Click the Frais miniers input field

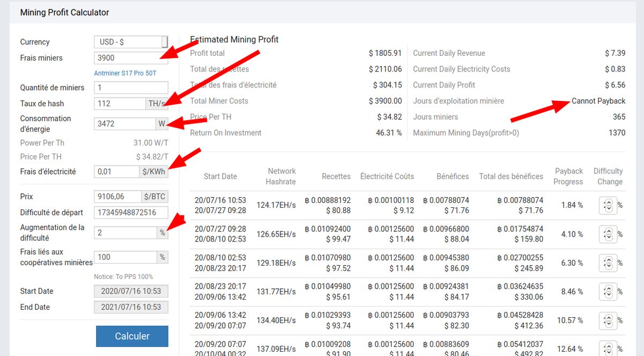click(x=130, y=58)
